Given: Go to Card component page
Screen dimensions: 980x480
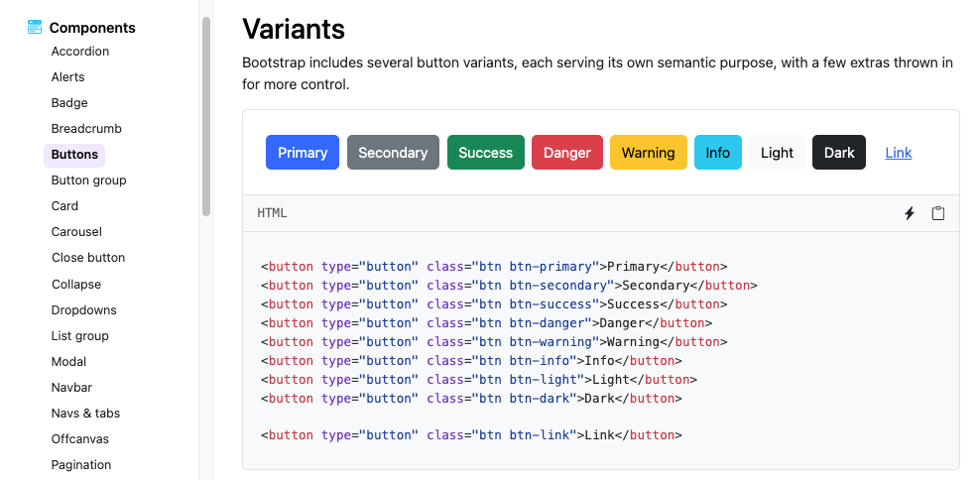Looking at the screenshot, I should (64, 205).
